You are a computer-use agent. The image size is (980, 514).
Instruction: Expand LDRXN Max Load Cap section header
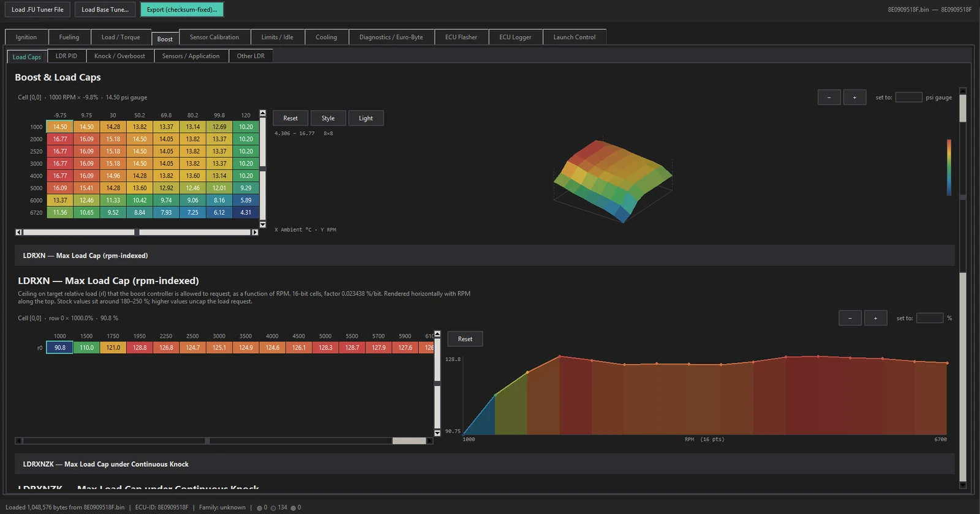[x=484, y=255]
